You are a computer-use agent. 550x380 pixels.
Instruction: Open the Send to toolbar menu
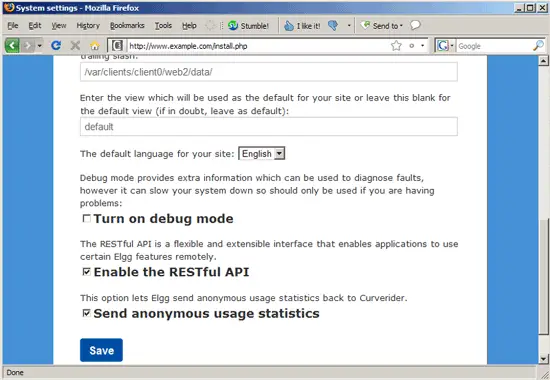[x=382, y=26]
